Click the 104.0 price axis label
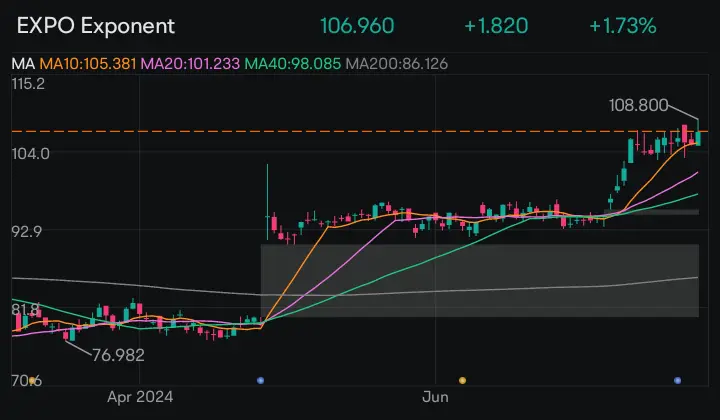Screen dimensions: 720x420 (x=30, y=153)
